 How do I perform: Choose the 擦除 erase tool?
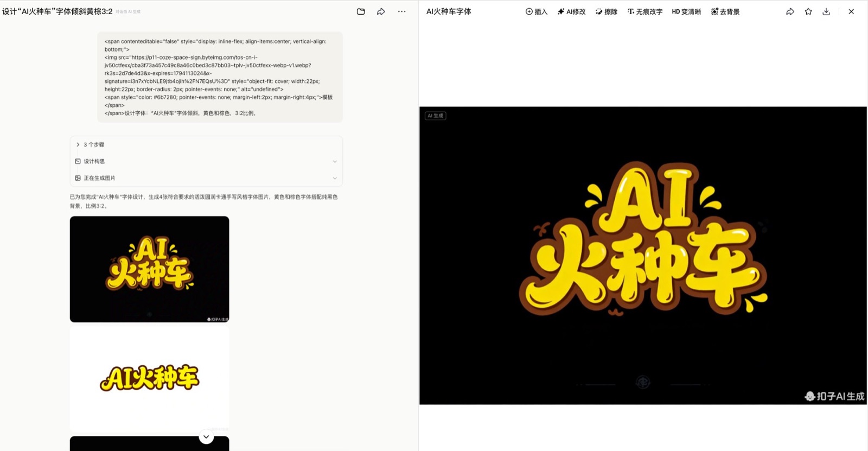607,11
